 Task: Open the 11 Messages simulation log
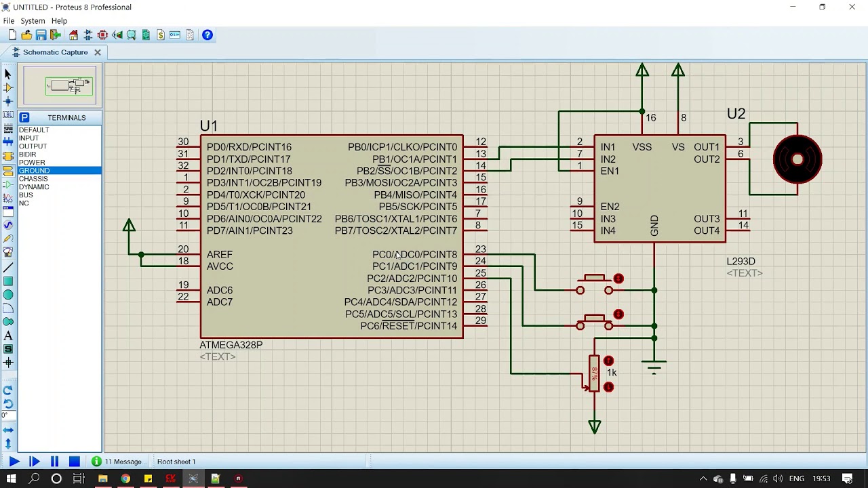(120, 462)
